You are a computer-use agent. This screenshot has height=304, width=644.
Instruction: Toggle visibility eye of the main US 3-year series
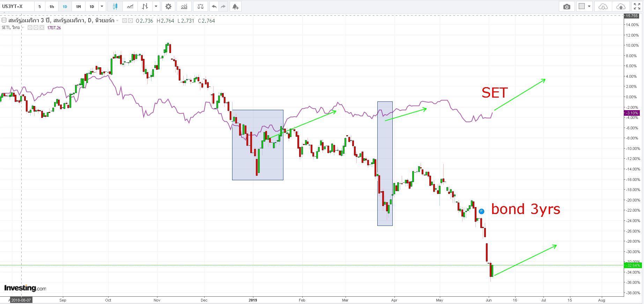point(125,21)
